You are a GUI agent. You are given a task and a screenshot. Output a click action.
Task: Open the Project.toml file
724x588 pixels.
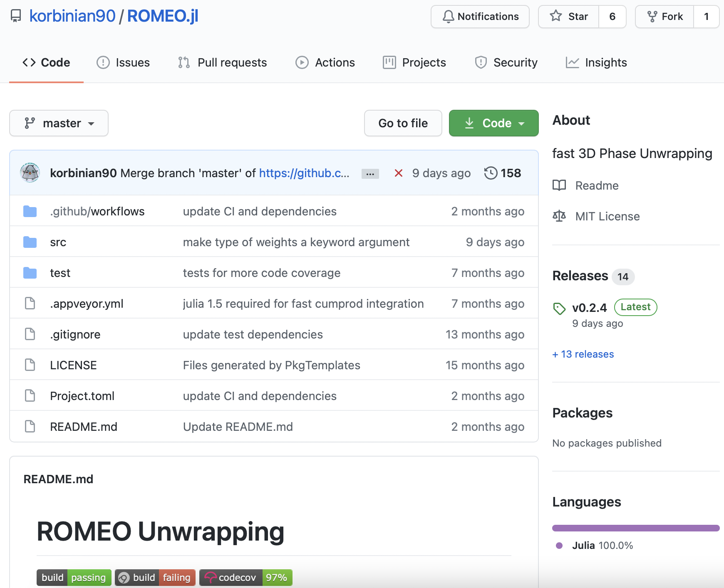coord(82,396)
